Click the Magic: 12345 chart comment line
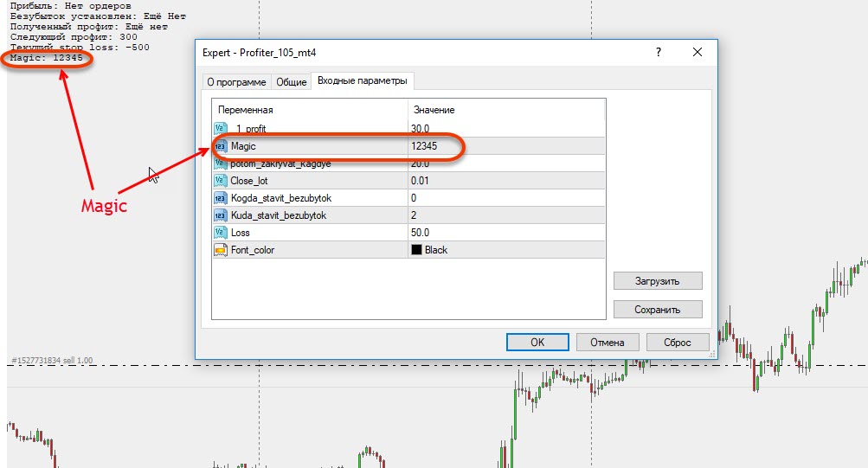This screenshot has width=868, height=468. pos(47,58)
